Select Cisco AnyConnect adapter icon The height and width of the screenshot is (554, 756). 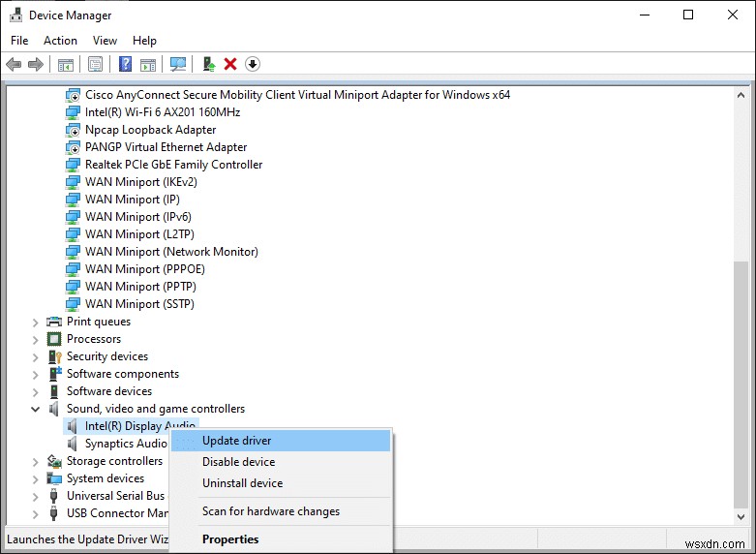click(73, 95)
